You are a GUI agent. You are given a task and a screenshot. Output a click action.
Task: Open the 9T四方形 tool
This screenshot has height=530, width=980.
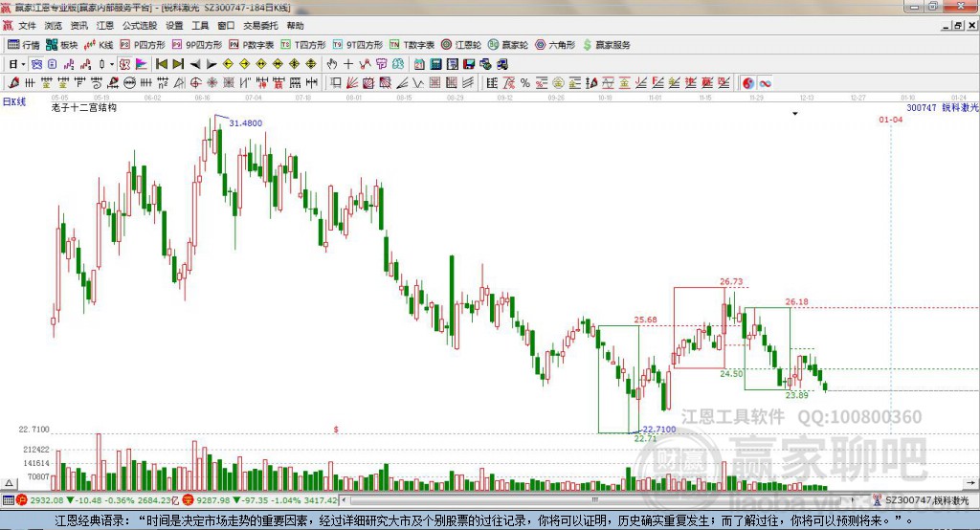pos(358,45)
